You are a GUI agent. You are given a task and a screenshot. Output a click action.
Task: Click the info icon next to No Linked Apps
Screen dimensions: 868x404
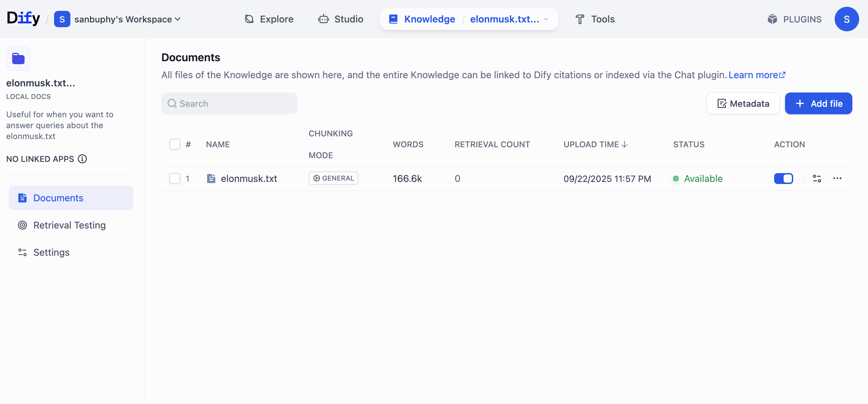coord(82,159)
